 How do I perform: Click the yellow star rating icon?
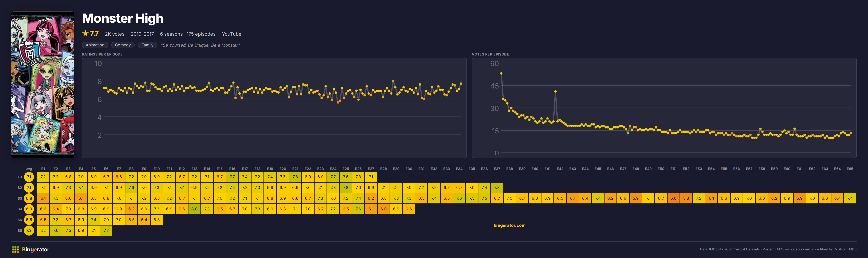pos(85,33)
